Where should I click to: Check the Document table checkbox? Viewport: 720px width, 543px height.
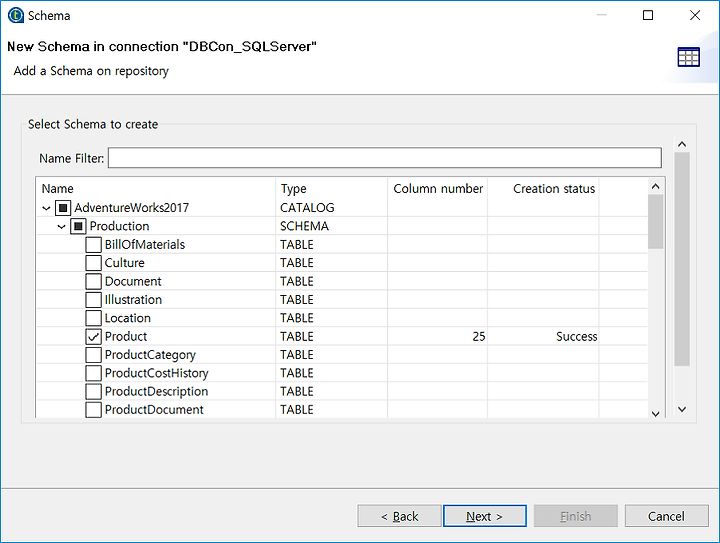[93, 281]
